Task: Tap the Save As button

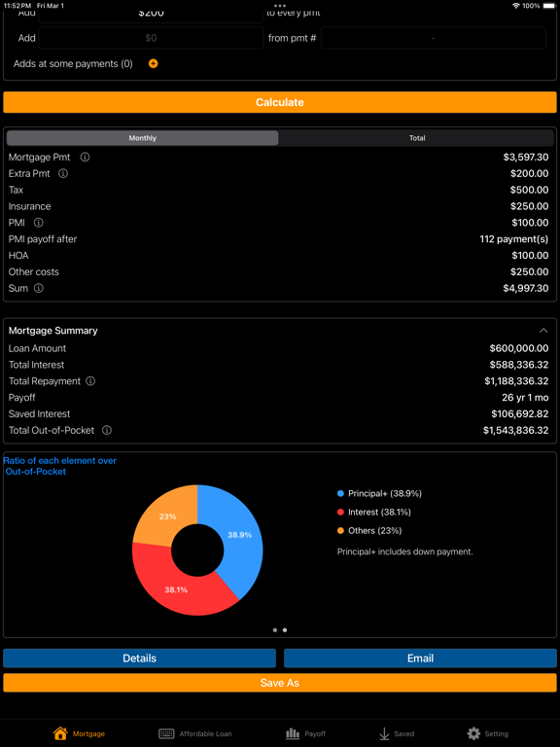Action: (x=280, y=683)
